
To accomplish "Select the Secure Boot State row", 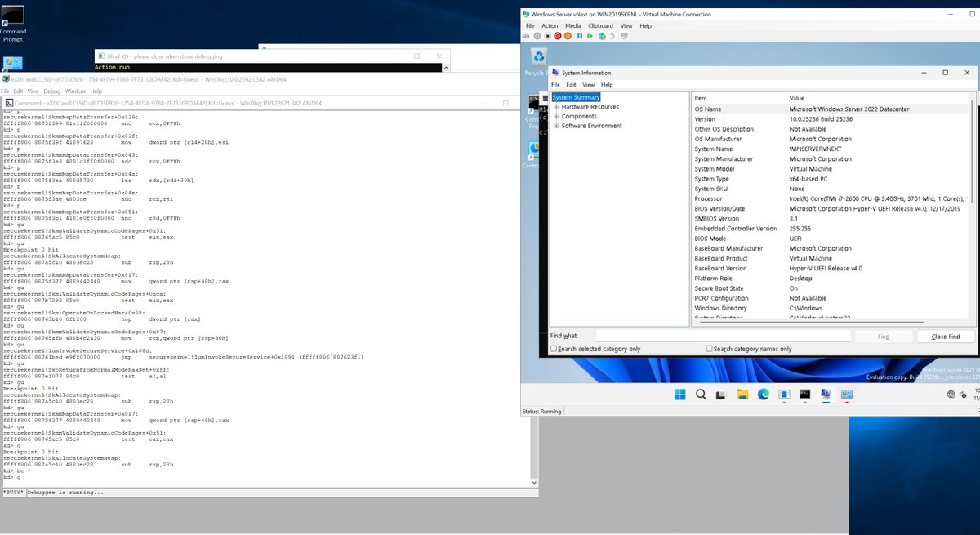I will click(830, 288).
